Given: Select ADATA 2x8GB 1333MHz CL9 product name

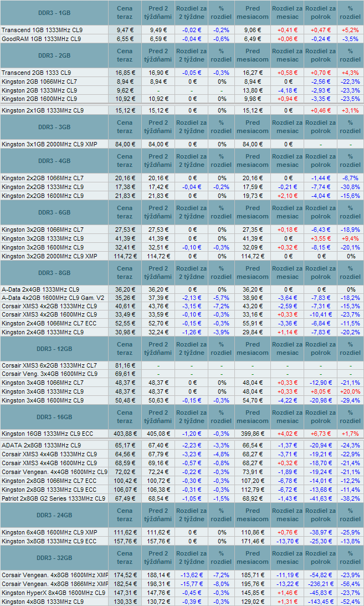Looking at the screenshot, I should 42,446.
